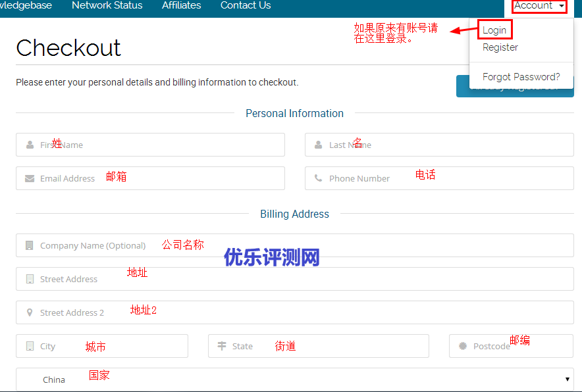Click the Checkout page heading
582x392 pixels.
point(68,48)
